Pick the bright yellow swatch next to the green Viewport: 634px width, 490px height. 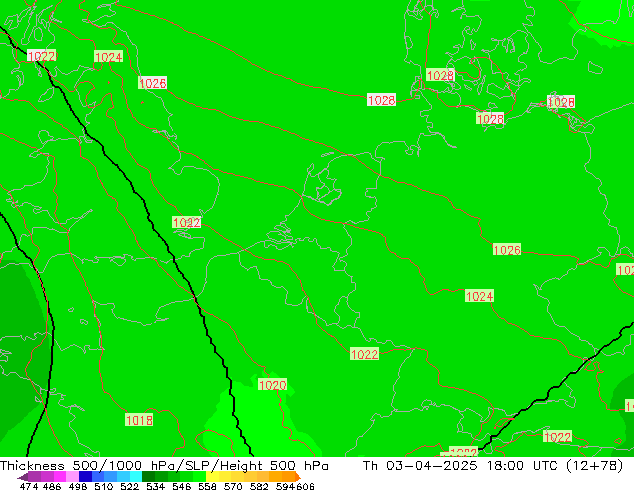click(212, 477)
